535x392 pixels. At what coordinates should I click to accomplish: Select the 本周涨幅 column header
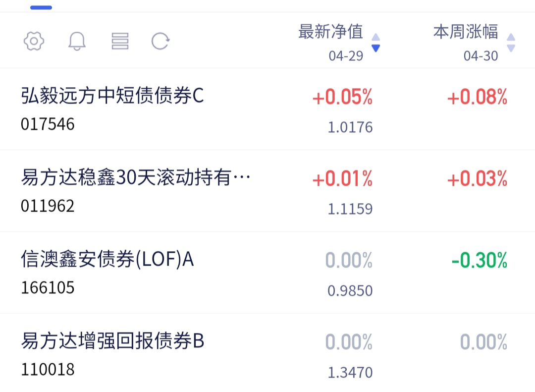[466, 33]
